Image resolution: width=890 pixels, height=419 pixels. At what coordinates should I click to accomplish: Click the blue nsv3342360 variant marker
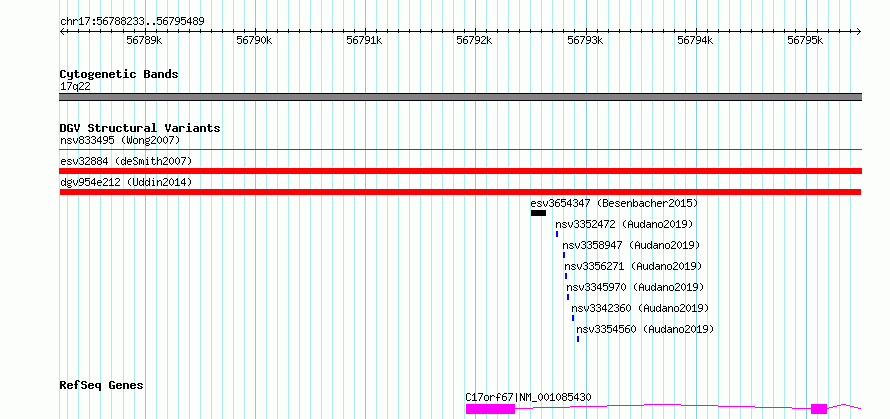573,318
